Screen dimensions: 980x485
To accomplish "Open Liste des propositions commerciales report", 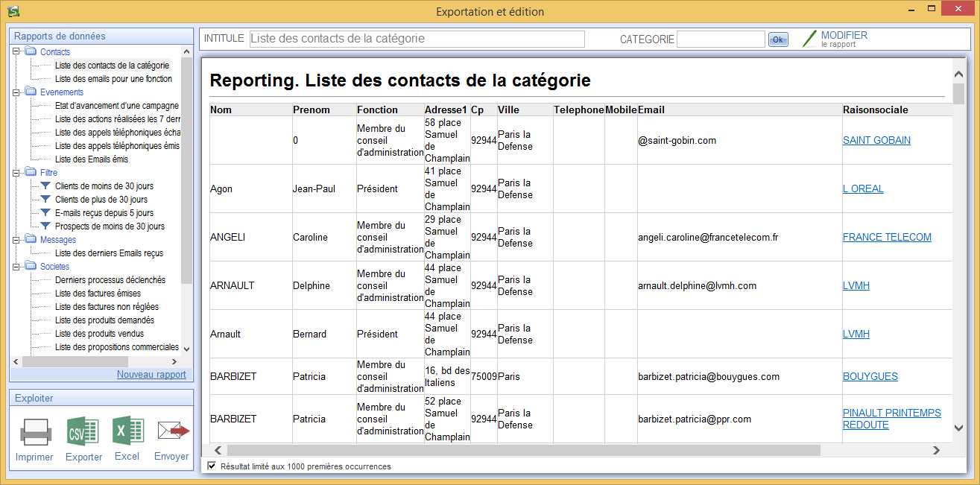I will (117, 347).
